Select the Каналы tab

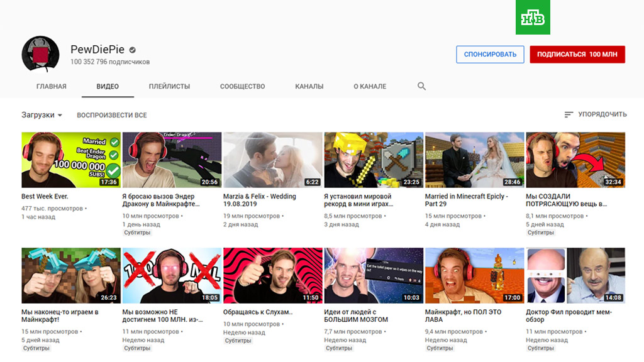(309, 86)
